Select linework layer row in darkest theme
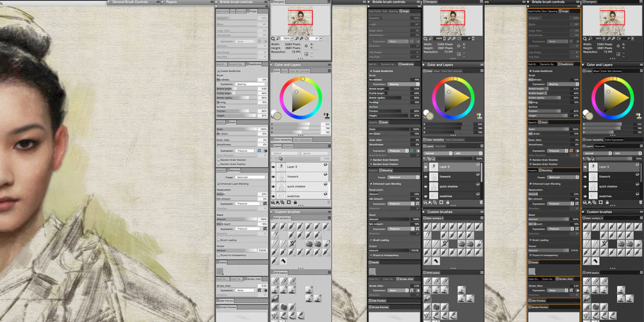The image size is (644, 322). (612, 177)
